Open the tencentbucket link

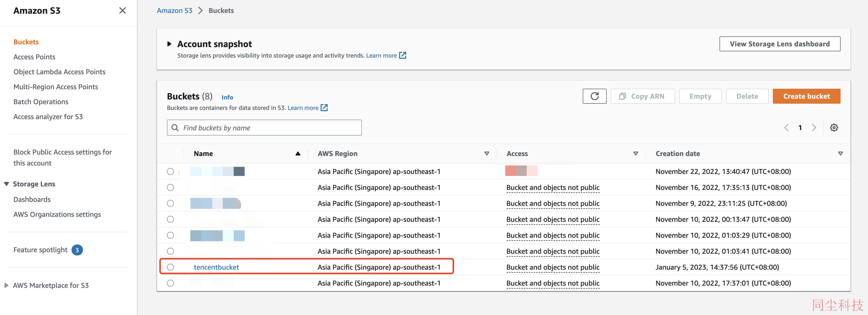coord(216,267)
